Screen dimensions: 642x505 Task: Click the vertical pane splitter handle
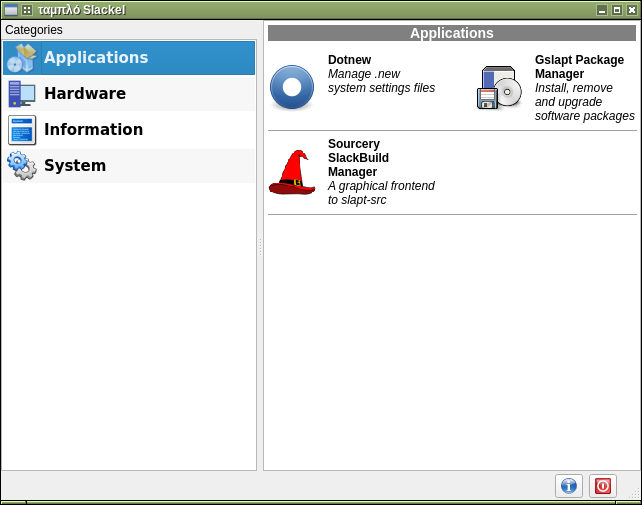tap(260, 247)
